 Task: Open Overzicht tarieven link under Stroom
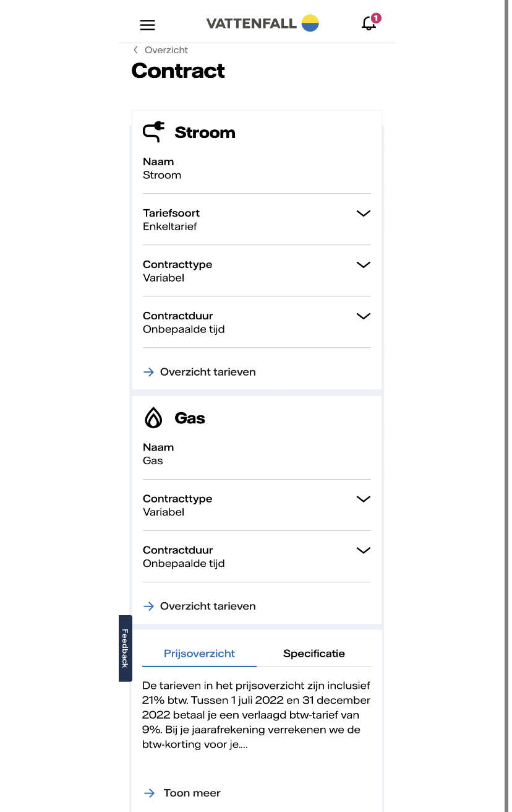207,372
